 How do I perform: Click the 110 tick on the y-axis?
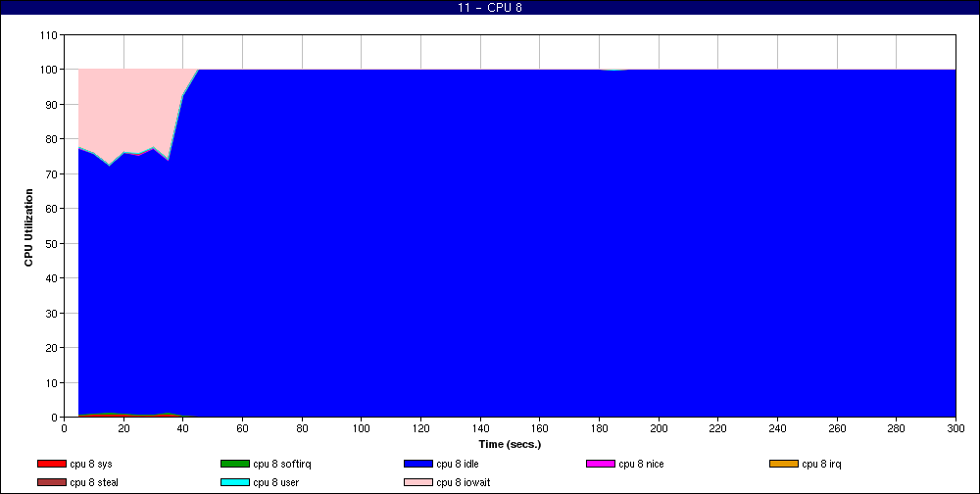(49, 35)
